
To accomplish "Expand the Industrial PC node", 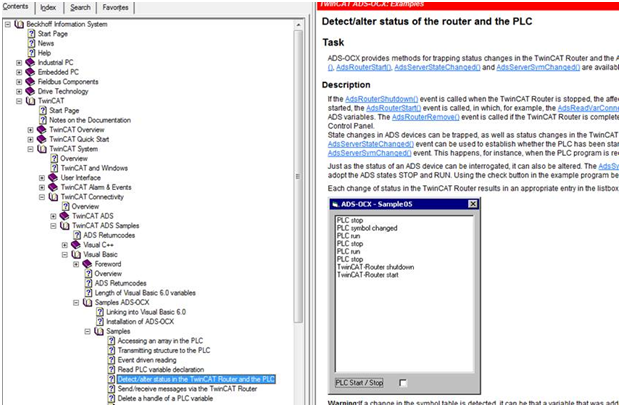I will pos(19,63).
